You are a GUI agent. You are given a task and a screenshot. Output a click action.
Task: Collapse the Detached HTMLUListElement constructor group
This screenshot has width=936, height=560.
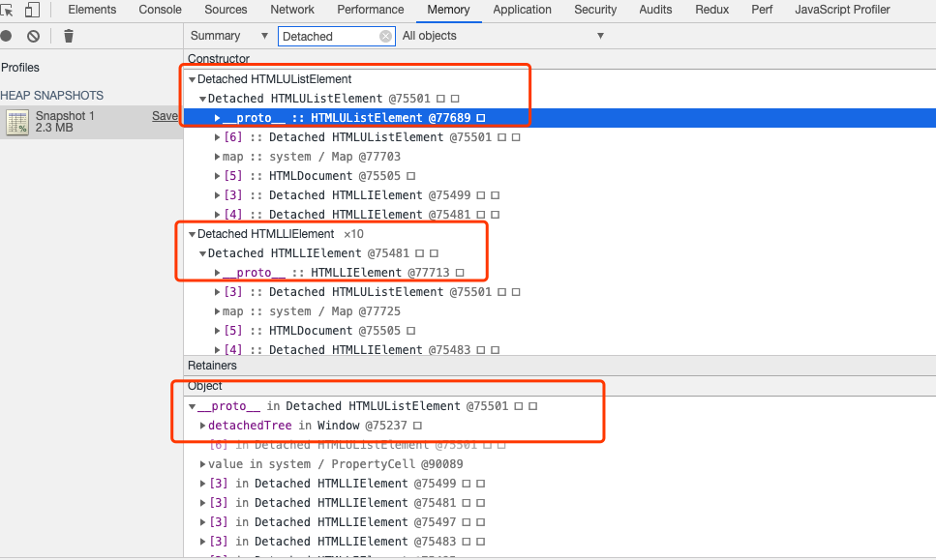pyautogui.click(x=191, y=79)
